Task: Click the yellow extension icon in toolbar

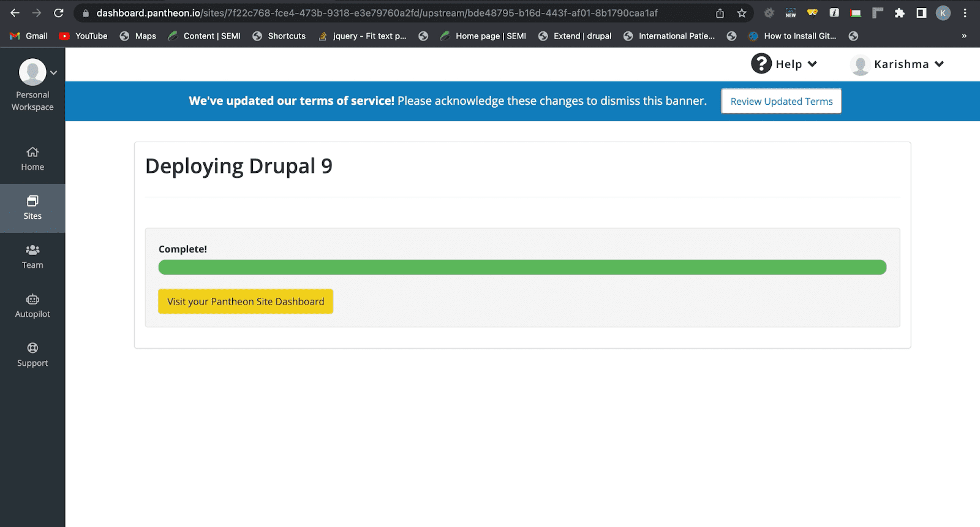Action: point(812,12)
